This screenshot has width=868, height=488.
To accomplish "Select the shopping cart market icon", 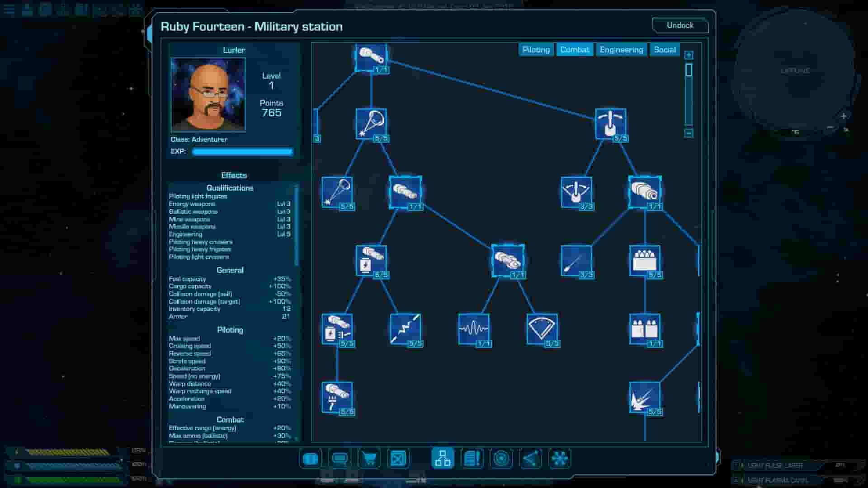I will tap(369, 459).
